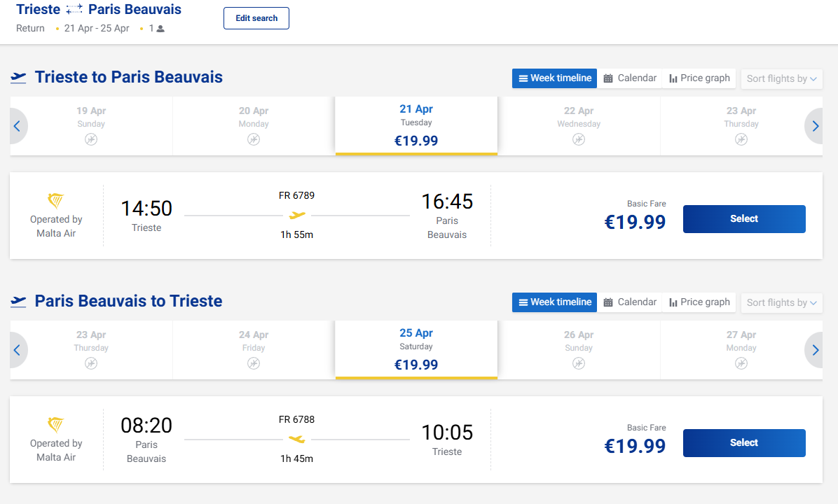Image resolution: width=838 pixels, height=504 pixels.
Task: Click the plane icon beside Paris Beauvais to Trieste heading
Action: [19, 302]
